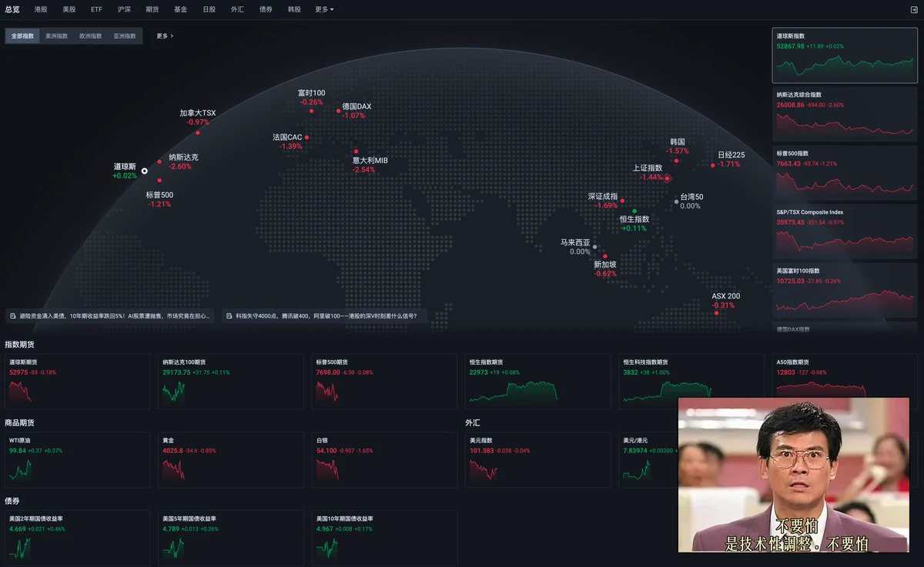The height and width of the screenshot is (567, 924).
Task: Select the 美国10年期国债收益率 card
Action: tap(385, 537)
